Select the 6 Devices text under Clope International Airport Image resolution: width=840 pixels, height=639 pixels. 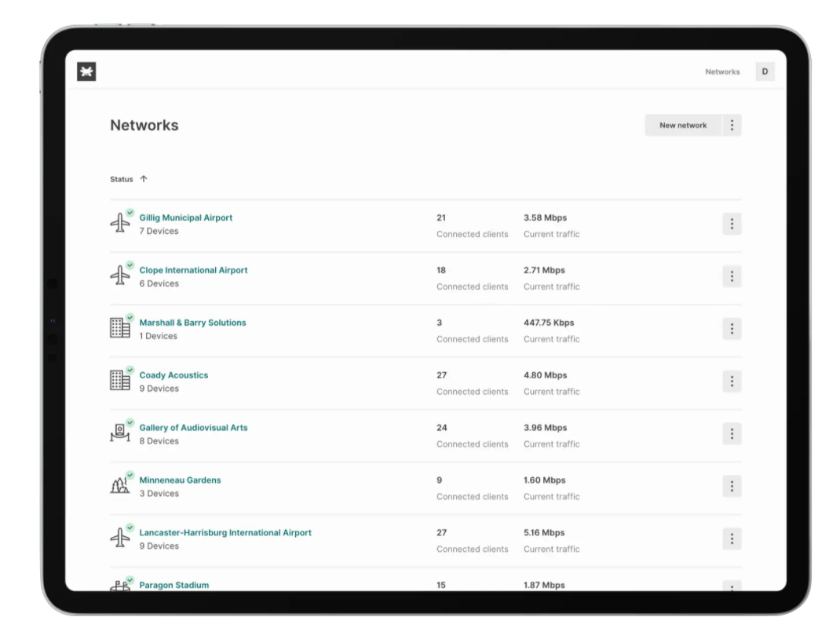[x=159, y=284]
